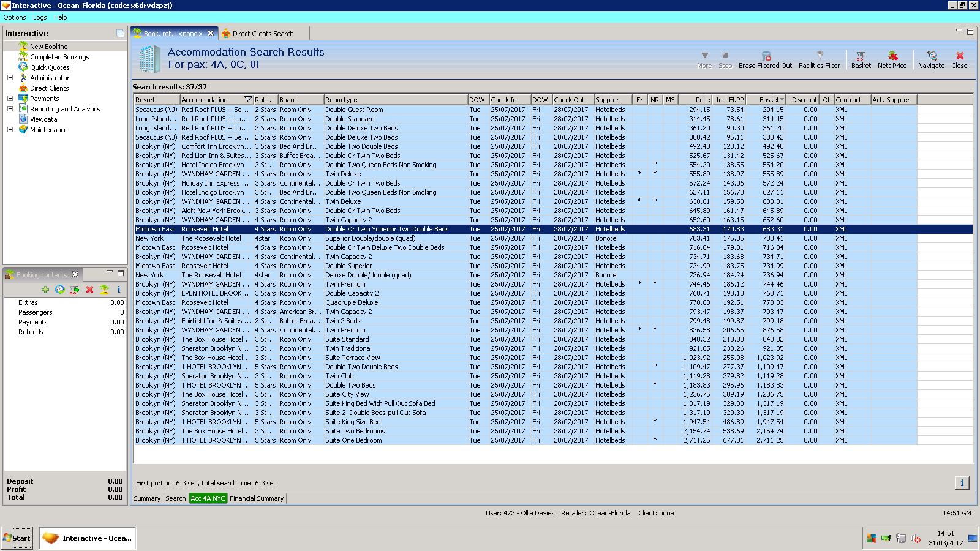Screen dimensions: 980x551
Task: Open the Facilities Filter funnel
Action: point(819,56)
